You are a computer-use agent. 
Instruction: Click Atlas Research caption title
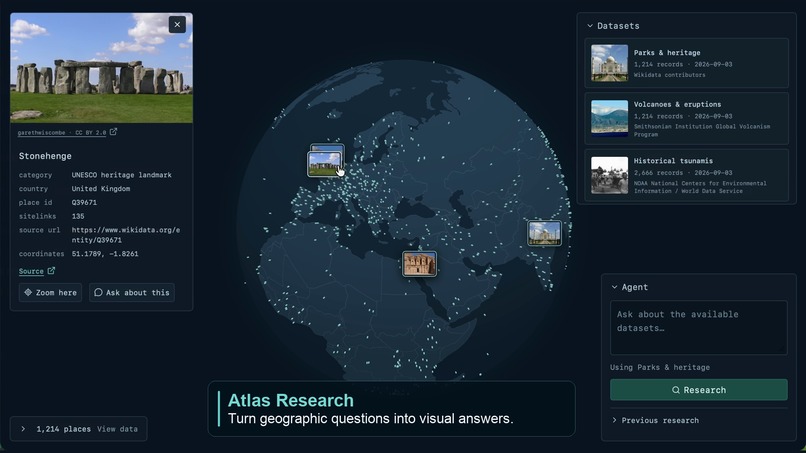point(290,400)
